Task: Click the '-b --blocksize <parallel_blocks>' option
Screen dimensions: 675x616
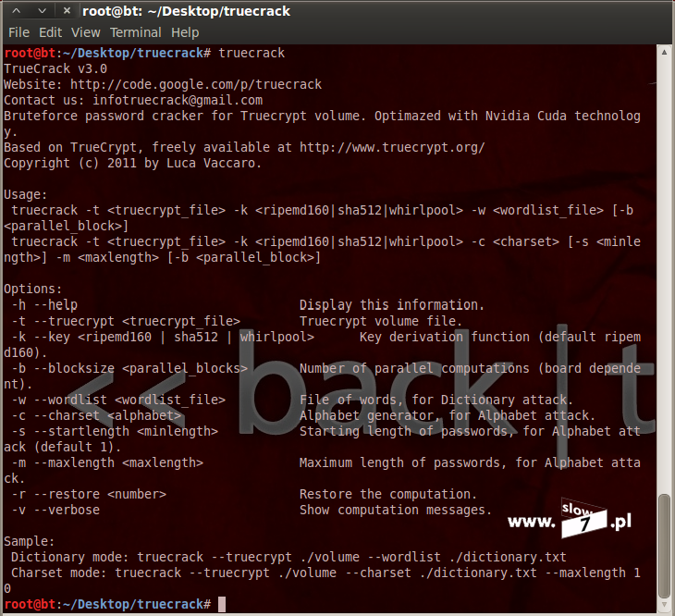Action: pos(129,368)
